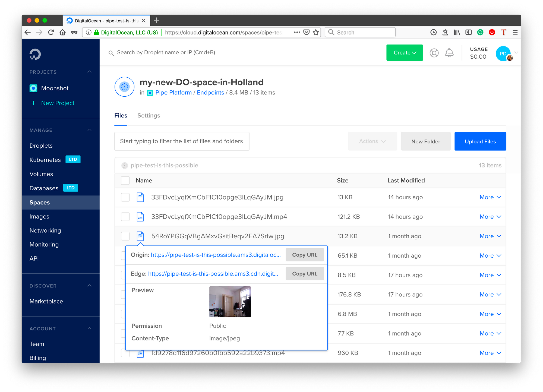Check the 54RoYPGGqVBgAMxvGsitBeqv2EA7SrIw.jpg row checkbox
The height and width of the screenshot is (392, 543).
125,236
